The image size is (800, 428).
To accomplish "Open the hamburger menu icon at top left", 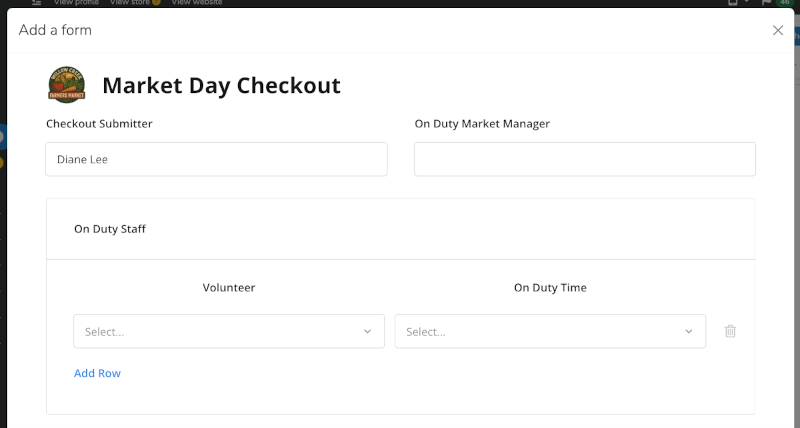I will tap(36, 3).
